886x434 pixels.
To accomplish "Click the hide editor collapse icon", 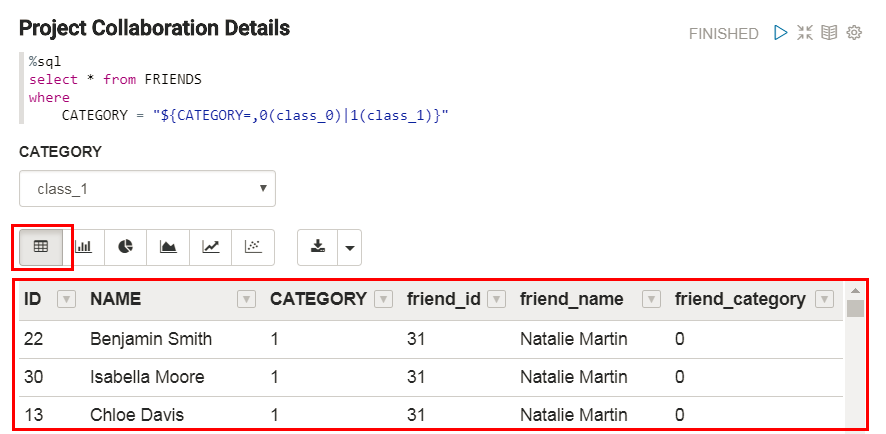I will point(805,33).
